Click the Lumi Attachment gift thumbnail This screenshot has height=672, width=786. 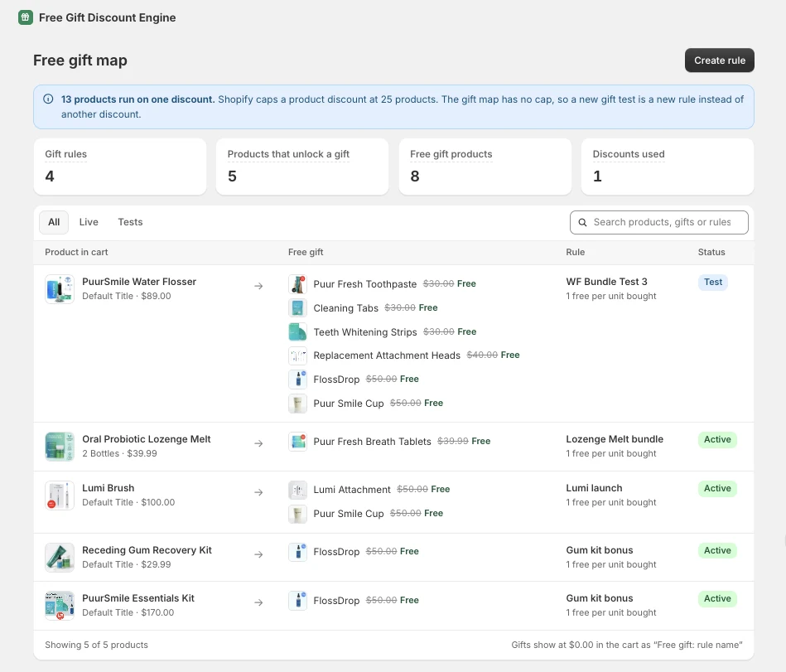tap(298, 490)
